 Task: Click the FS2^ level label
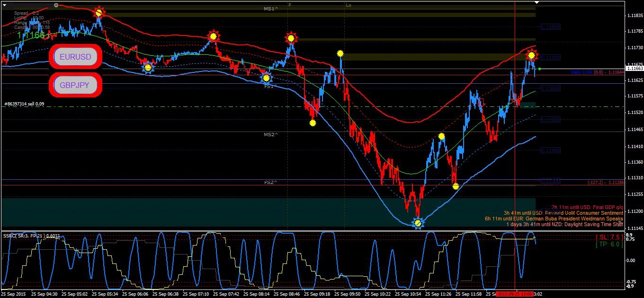[x=270, y=182]
